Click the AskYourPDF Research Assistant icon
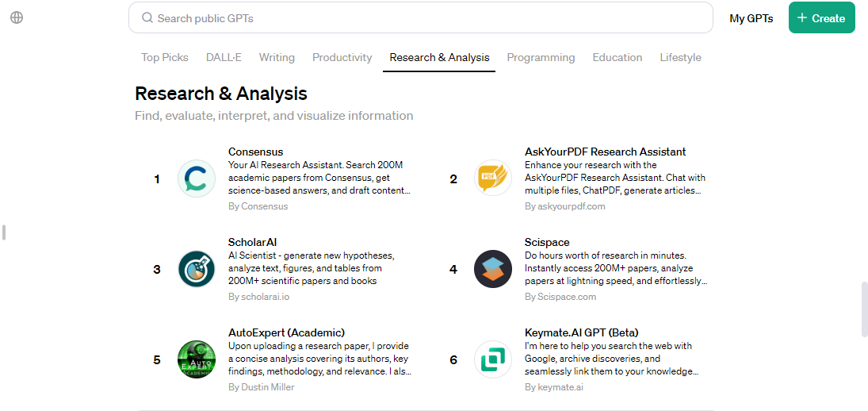This screenshot has width=868, height=411. coord(492,179)
